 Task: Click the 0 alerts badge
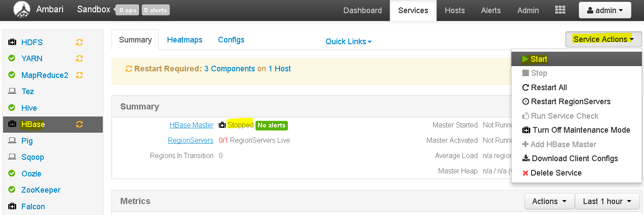(x=155, y=10)
